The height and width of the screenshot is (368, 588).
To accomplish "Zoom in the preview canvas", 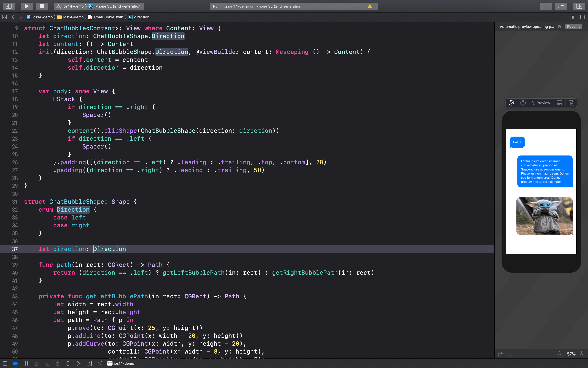I will 582,354.
